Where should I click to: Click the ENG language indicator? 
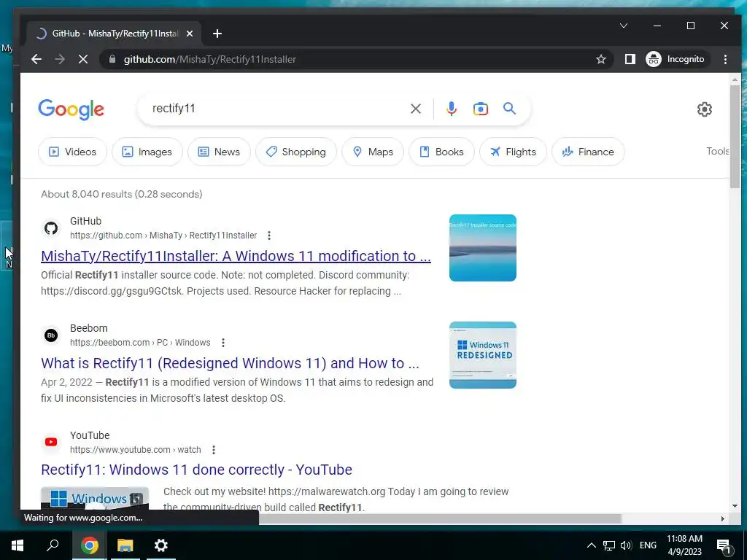coord(648,545)
